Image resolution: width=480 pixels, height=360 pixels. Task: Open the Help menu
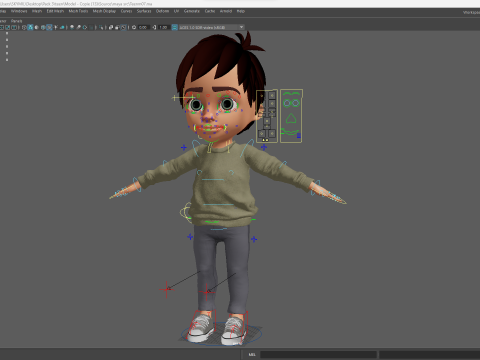[241, 11]
